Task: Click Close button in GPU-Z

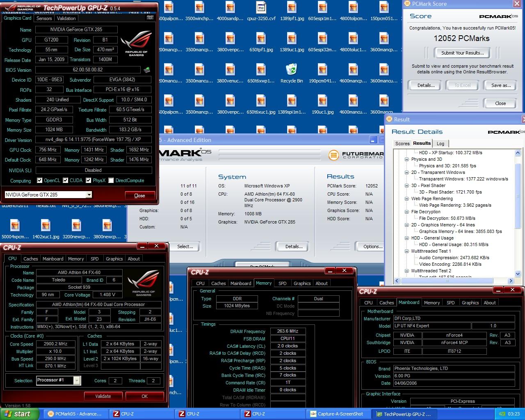Action: tap(140, 196)
